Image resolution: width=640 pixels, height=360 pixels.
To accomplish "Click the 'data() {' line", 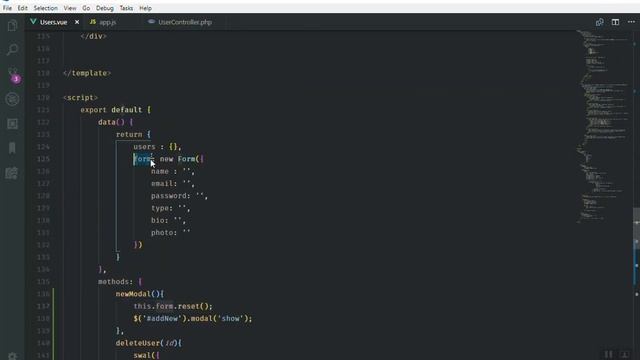I will [x=116, y=122].
